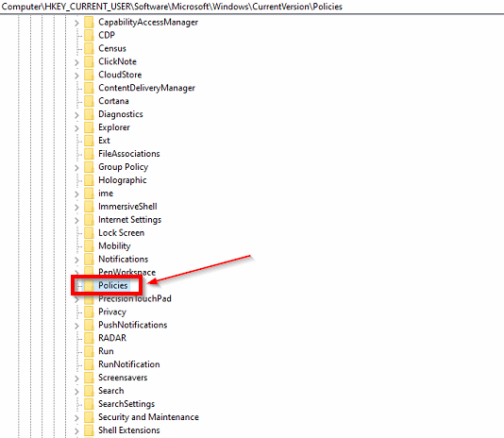Expand the Group Policy key arrow
The image size is (504, 438).
click(76, 167)
